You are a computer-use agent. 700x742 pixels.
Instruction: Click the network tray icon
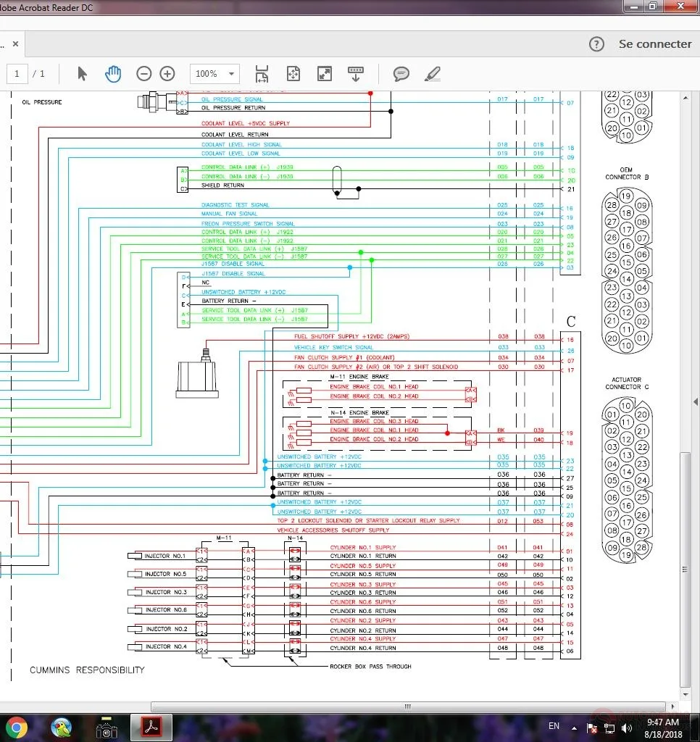pyautogui.click(x=609, y=729)
